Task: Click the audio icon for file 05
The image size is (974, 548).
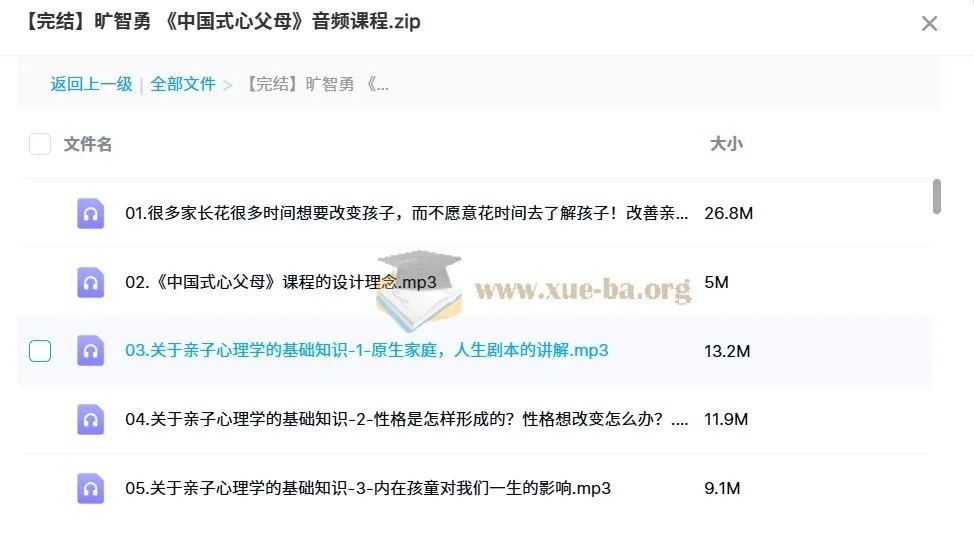Action: point(91,488)
